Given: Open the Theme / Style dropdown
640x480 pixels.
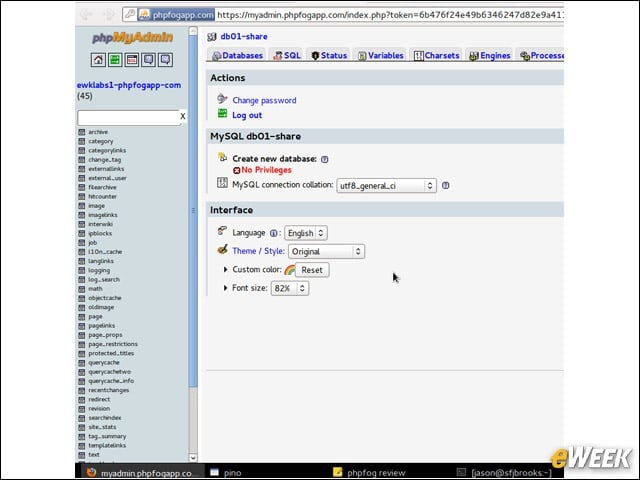Looking at the screenshot, I should (327, 251).
